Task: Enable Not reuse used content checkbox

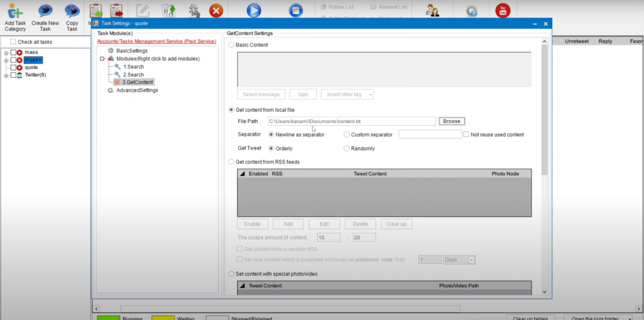Action: coord(466,135)
